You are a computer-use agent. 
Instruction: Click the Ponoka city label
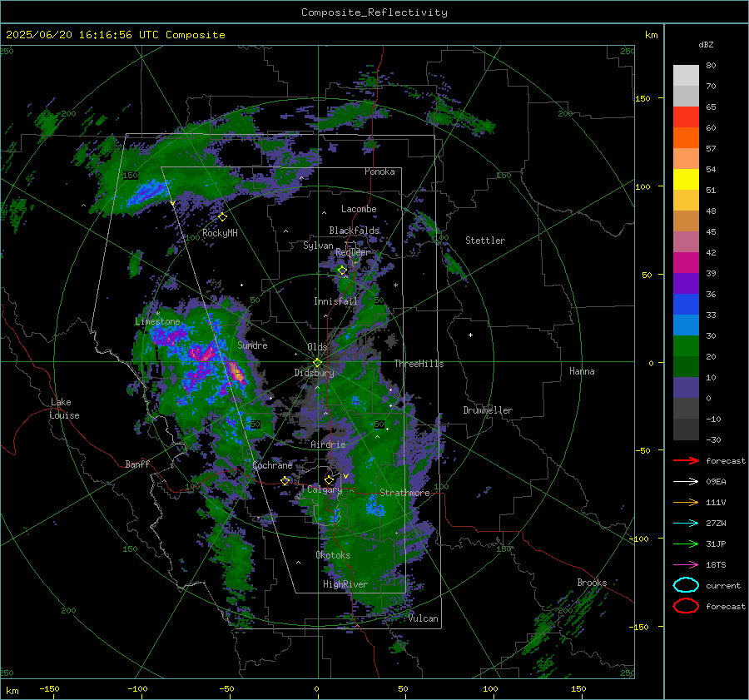tap(379, 171)
